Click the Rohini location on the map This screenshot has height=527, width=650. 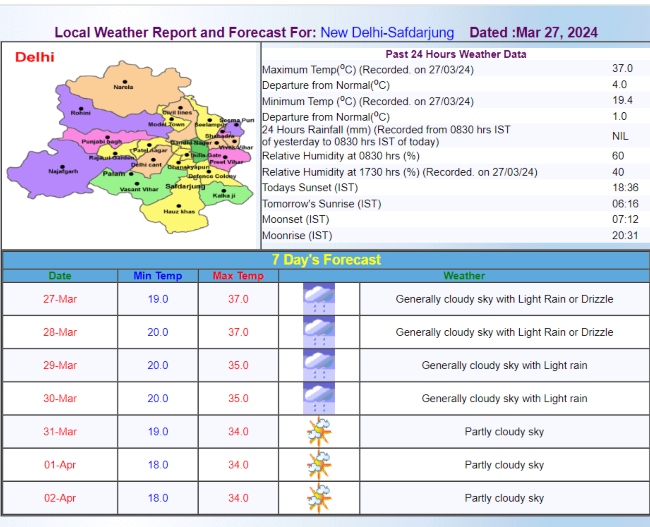[81, 111]
